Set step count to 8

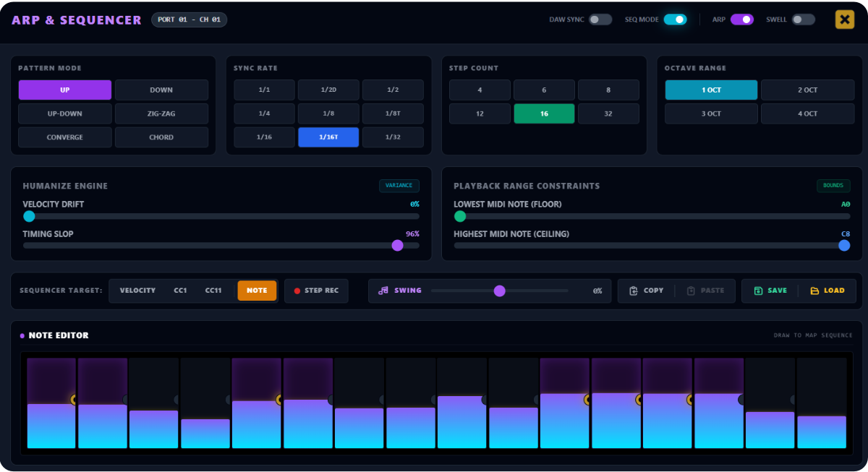coord(608,90)
